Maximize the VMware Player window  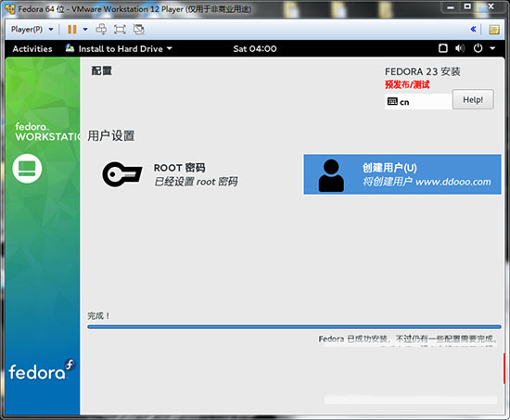point(467,6)
